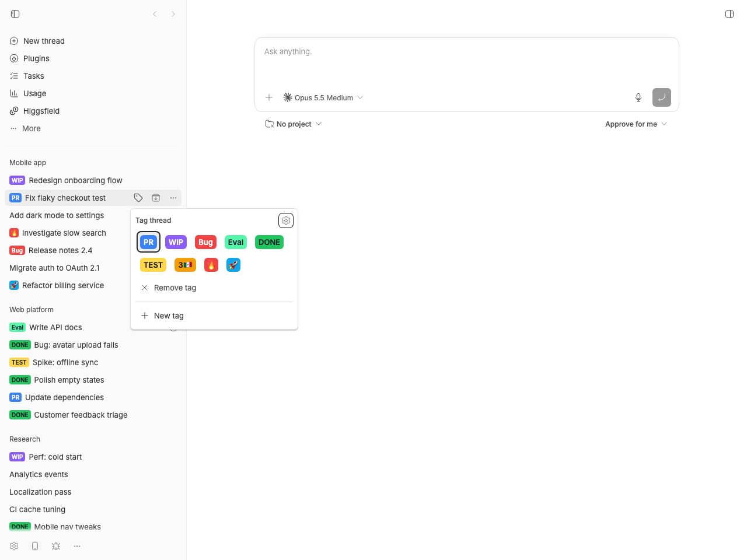The width and height of the screenshot is (747, 560).
Task: Select the rocket emoji tag
Action: (233, 265)
